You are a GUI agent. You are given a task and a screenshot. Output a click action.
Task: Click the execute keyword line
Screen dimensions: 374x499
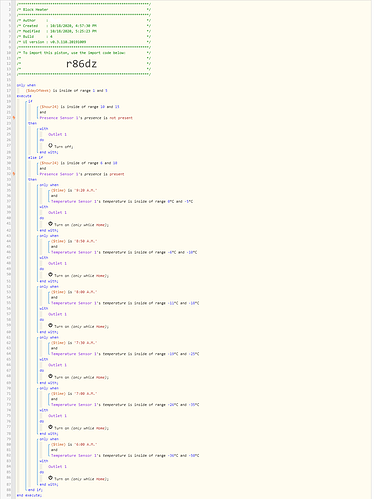click(24, 96)
